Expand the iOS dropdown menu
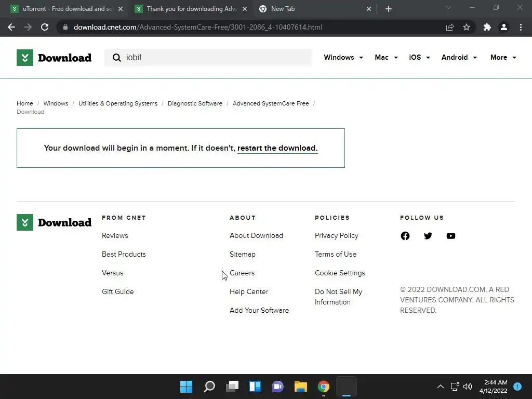 point(419,57)
